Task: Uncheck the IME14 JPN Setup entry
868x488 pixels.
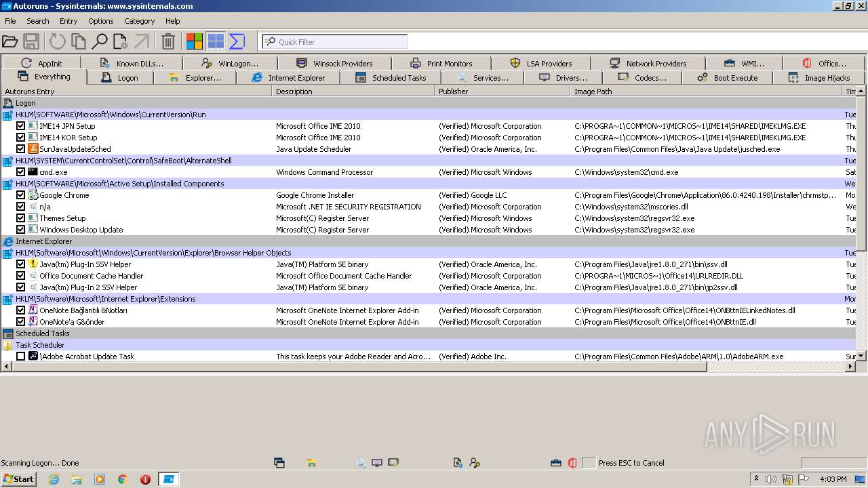Action: [20, 126]
